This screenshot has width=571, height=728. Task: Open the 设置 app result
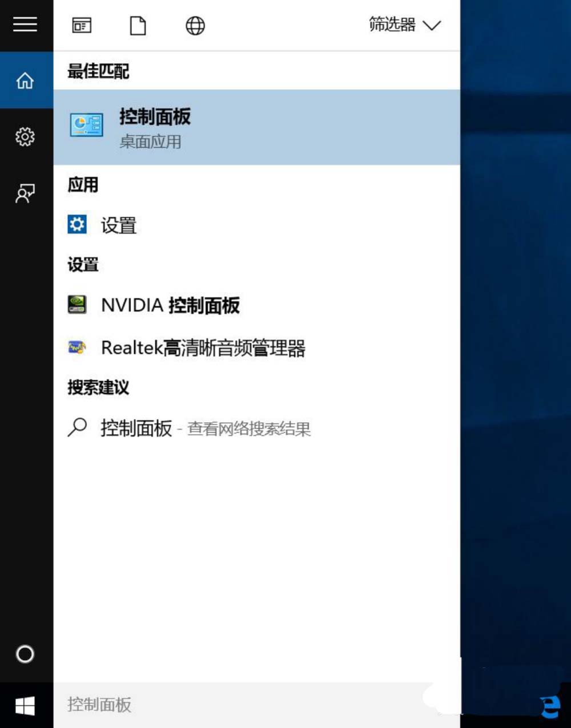(x=257, y=225)
